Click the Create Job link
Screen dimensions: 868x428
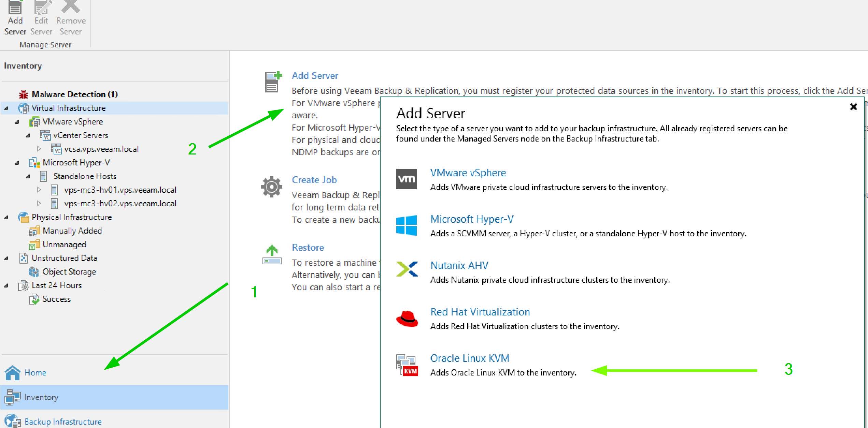[314, 180]
